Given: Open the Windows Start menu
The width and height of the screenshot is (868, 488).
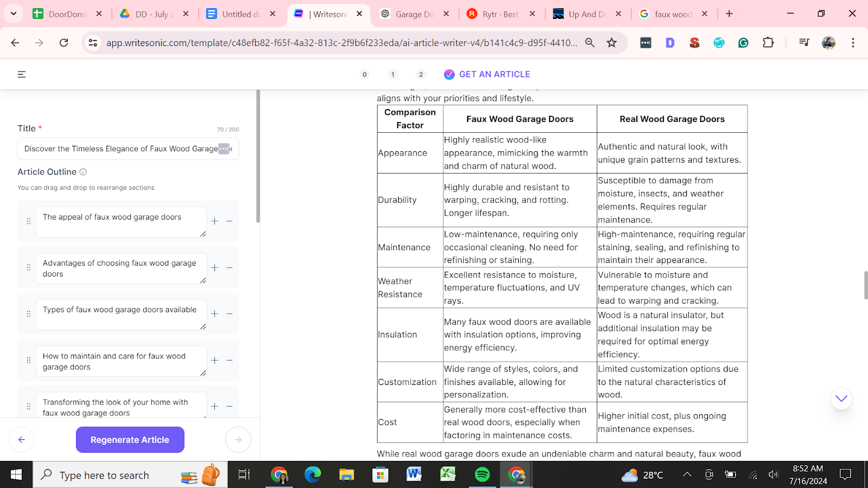Looking at the screenshot, I should coord(16,475).
